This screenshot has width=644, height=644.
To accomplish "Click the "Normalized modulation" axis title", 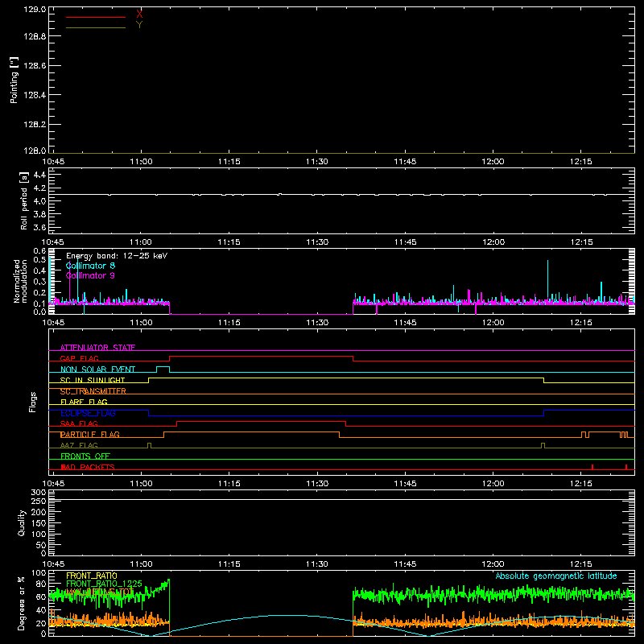I will pyautogui.click(x=20, y=281).
